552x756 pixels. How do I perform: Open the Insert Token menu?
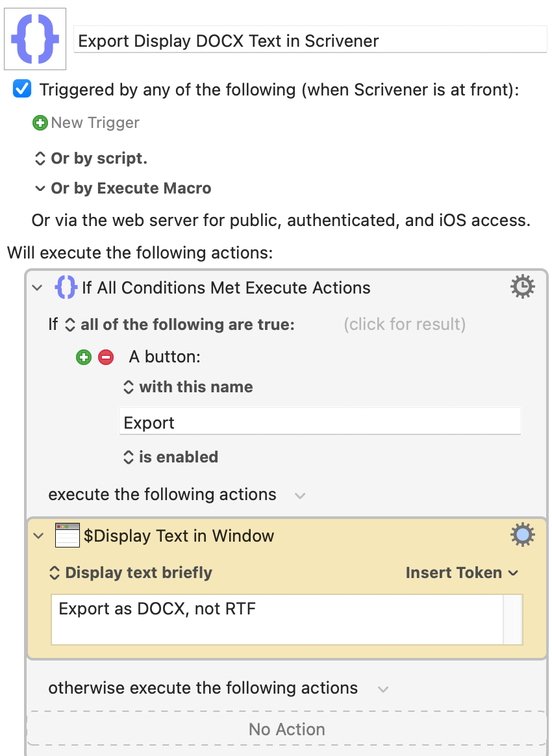tap(462, 573)
